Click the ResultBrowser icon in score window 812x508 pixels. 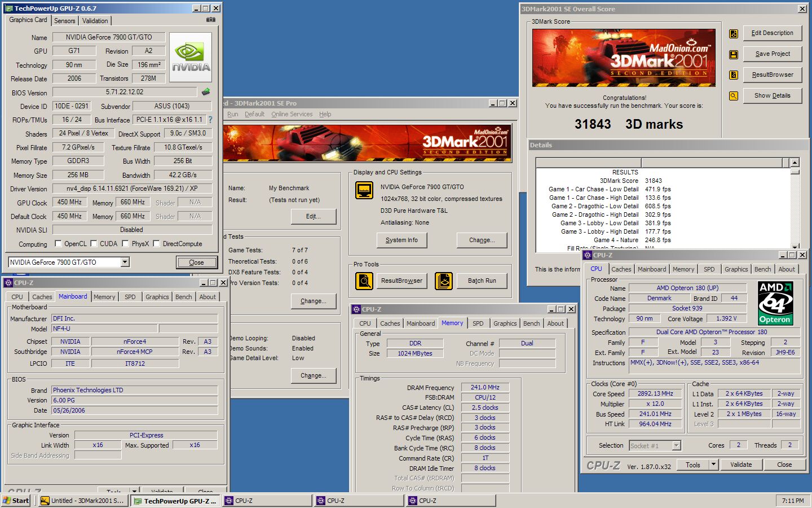734,75
